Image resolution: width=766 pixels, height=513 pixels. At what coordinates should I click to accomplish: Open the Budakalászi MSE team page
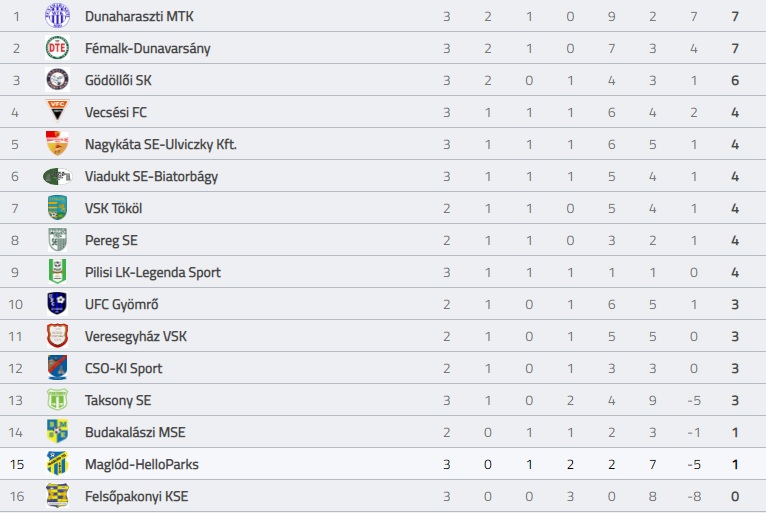(x=135, y=432)
